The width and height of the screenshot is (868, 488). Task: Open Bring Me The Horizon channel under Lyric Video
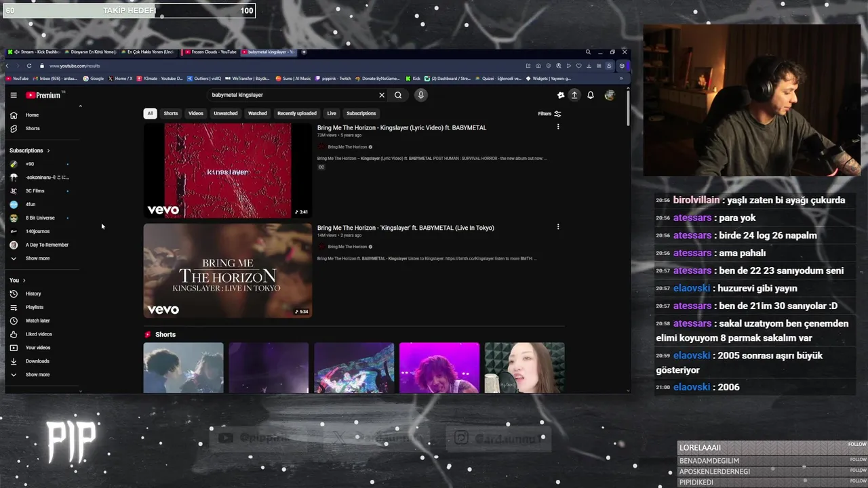point(347,147)
